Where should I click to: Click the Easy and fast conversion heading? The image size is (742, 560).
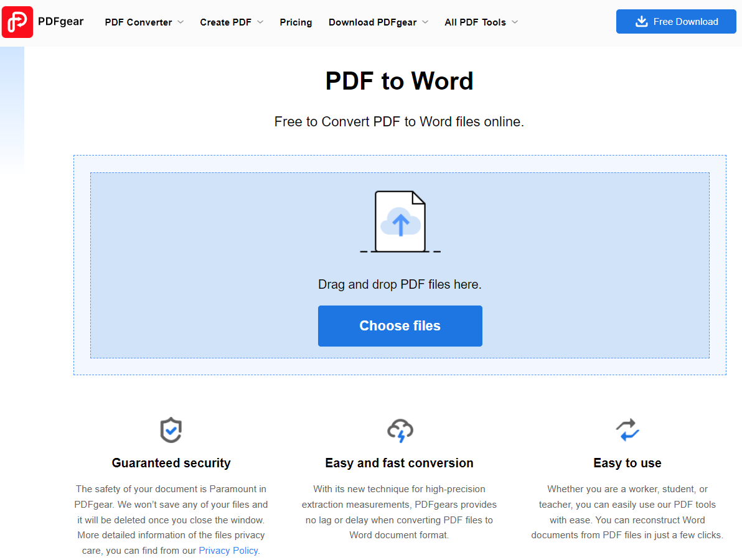[400, 463]
